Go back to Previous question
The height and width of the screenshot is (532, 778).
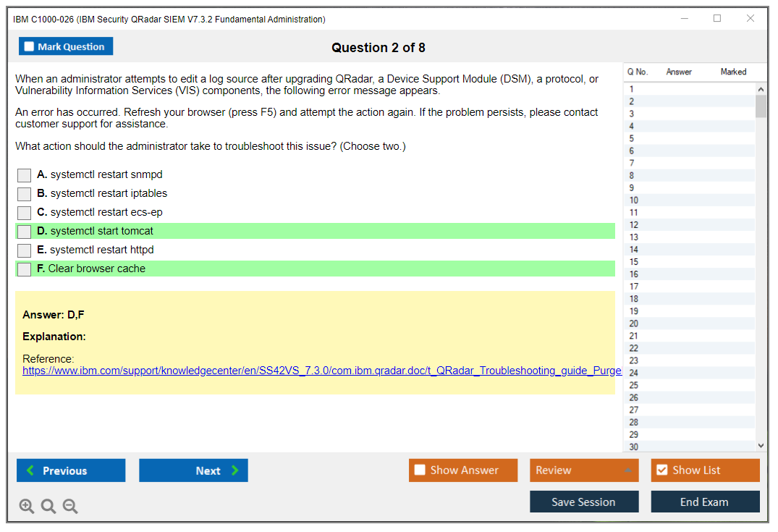click(71, 470)
